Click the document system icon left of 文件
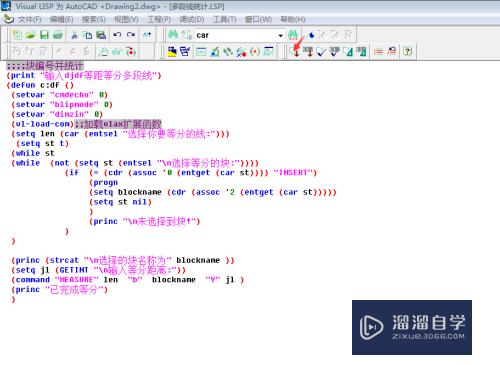Image resolution: width=500 pixels, height=365 pixels. pos(8,19)
